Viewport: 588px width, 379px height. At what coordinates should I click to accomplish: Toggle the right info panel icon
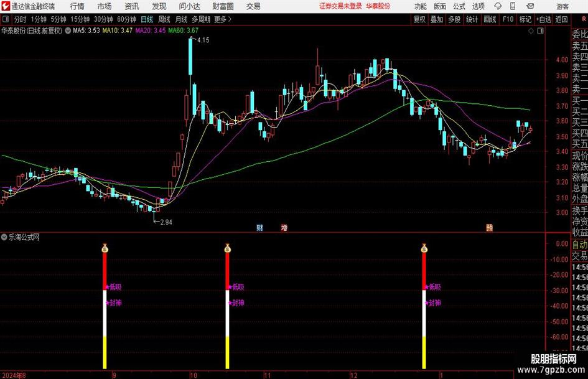pyautogui.click(x=540, y=31)
